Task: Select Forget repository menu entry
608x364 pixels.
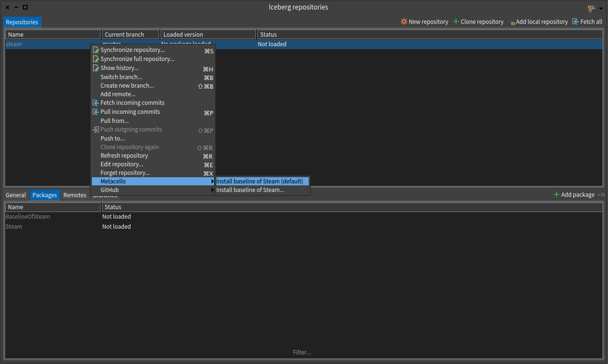Action: pyautogui.click(x=125, y=173)
